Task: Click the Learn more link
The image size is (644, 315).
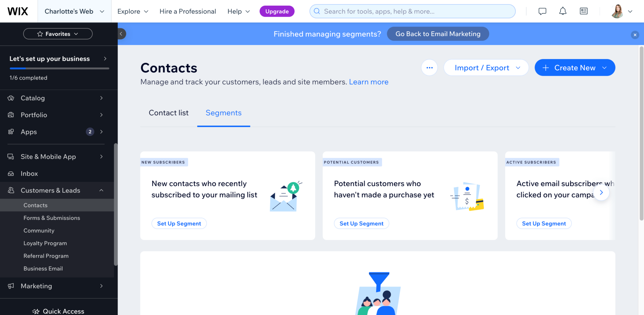Action: (x=369, y=82)
